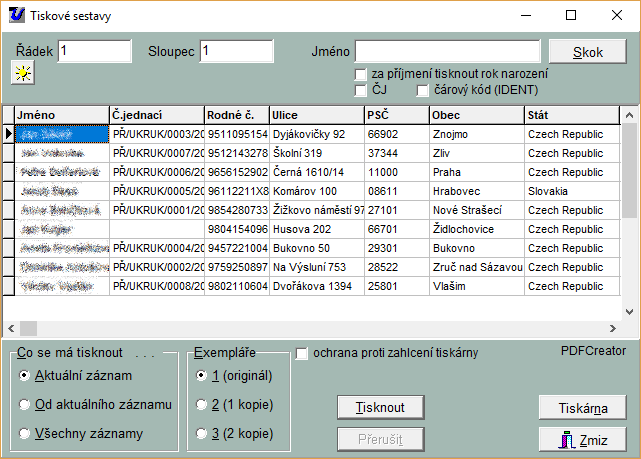Select 'Aktuální záznam' radio button

click(25, 375)
